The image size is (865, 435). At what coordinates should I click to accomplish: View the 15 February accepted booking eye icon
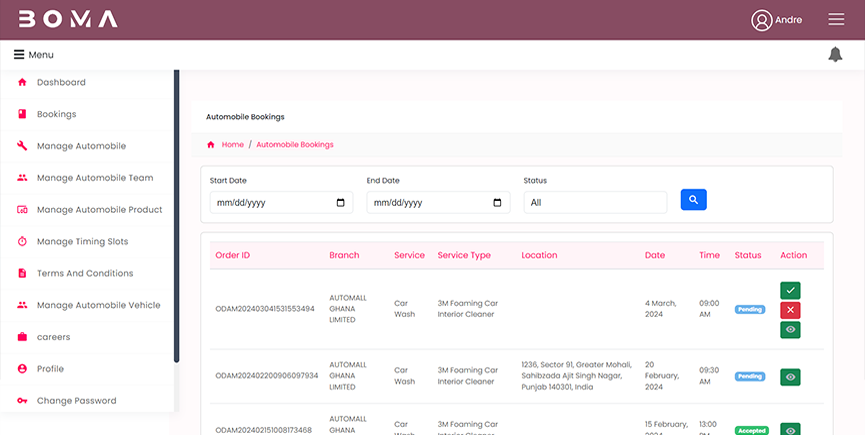(x=790, y=430)
